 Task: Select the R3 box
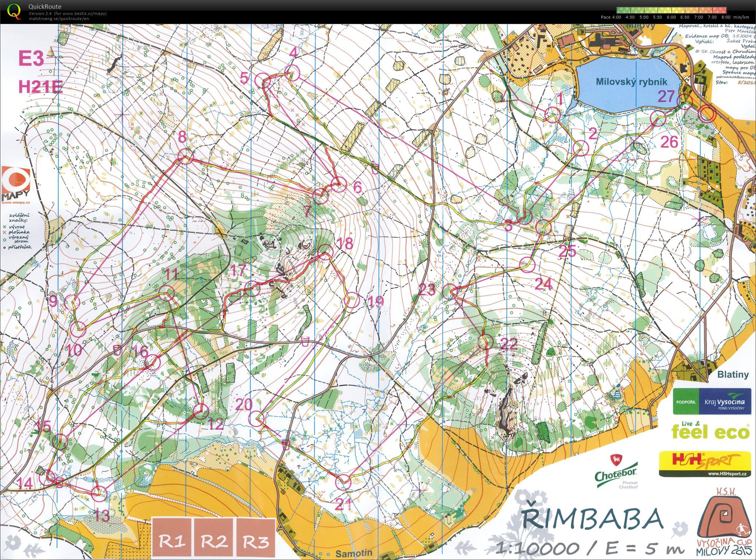(x=256, y=538)
